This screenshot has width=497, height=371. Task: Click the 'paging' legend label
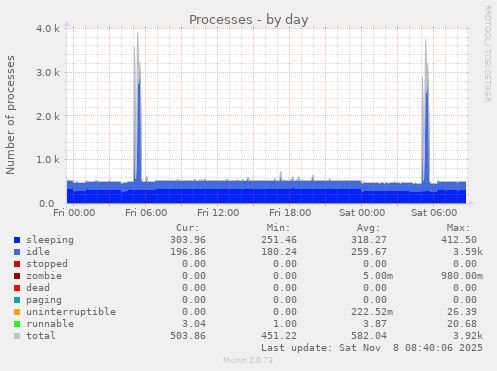point(44,300)
